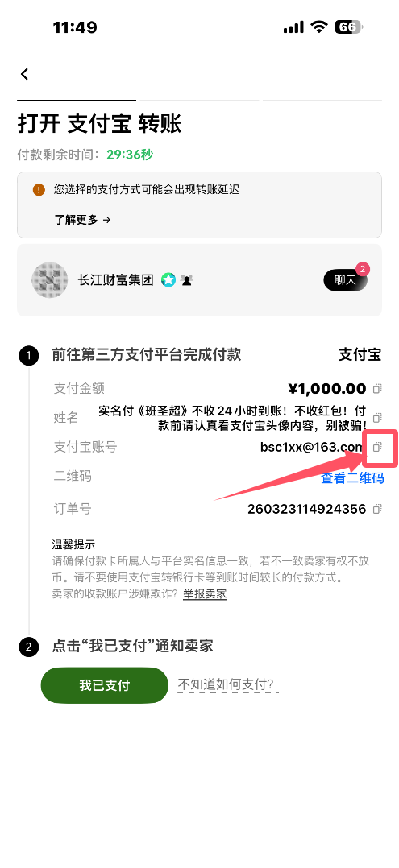Screen dimensions: 399x868
Task: Tap the group icon beside 长江财富集团
Action: [x=187, y=281]
